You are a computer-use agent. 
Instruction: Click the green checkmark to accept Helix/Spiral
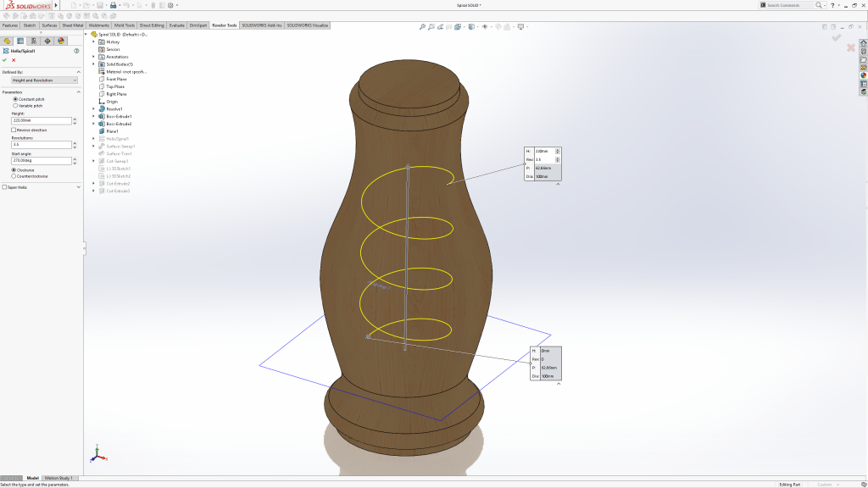coord(4,60)
